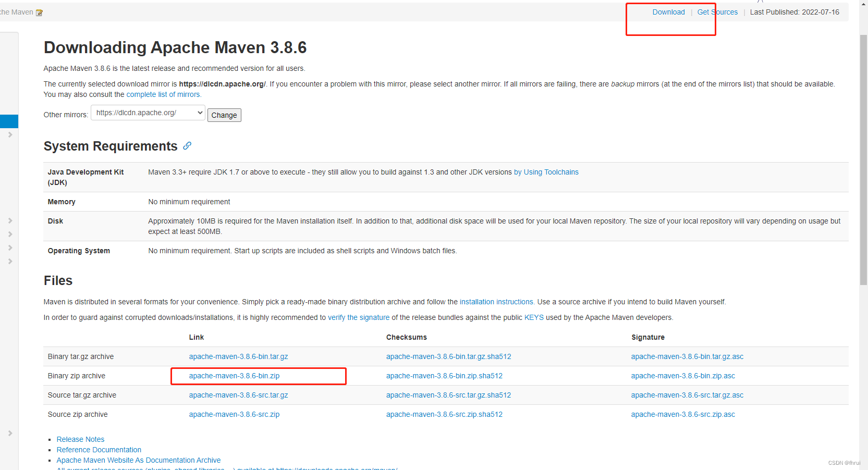Click the anchor link icon beside System Requirements
This screenshot has height=470, width=868.
187,146
